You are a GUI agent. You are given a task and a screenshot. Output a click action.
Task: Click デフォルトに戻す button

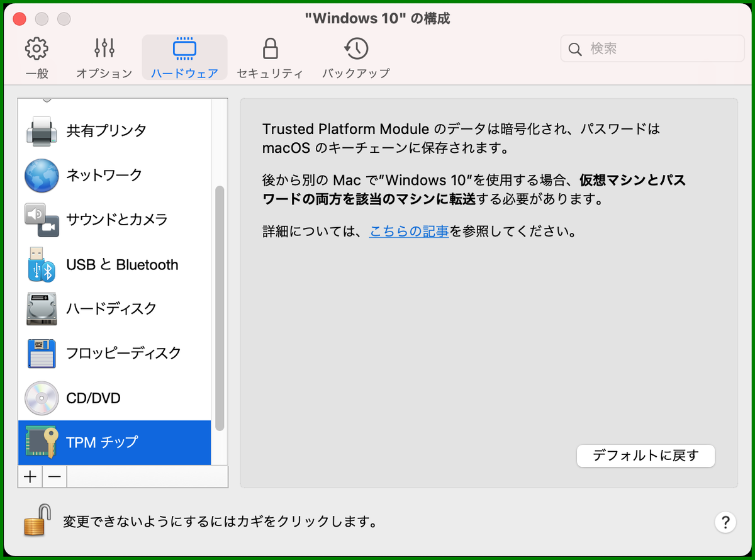pyautogui.click(x=646, y=456)
